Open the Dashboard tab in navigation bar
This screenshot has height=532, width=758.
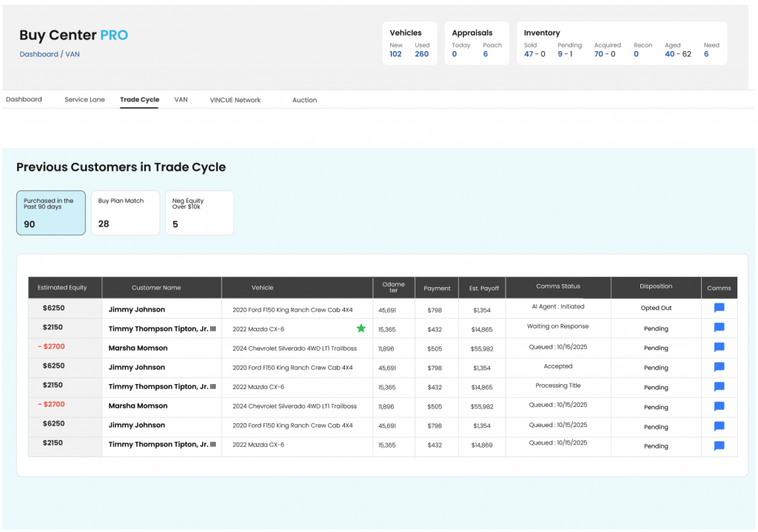point(24,100)
